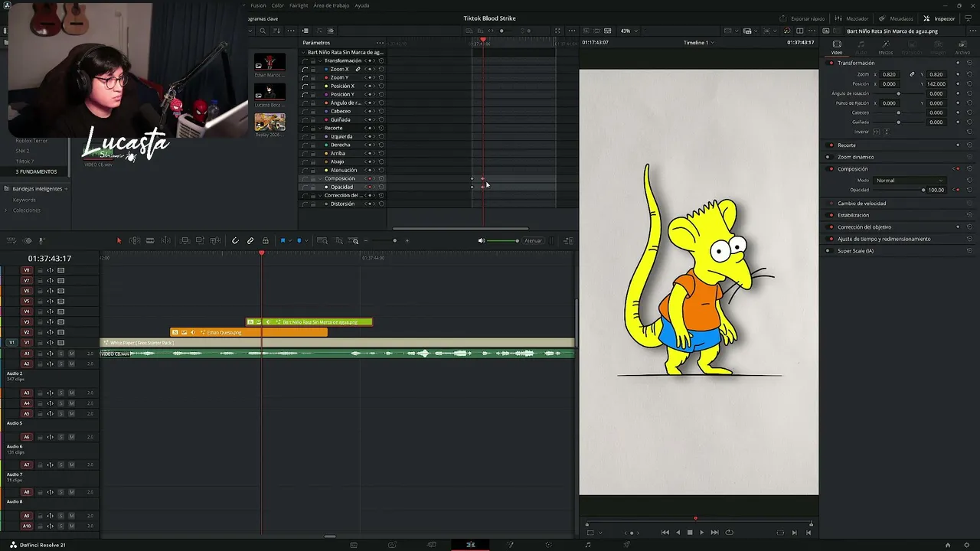980x551 pixels.
Task: Open the Área de trabajo menu
Action: click(x=332, y=5)
